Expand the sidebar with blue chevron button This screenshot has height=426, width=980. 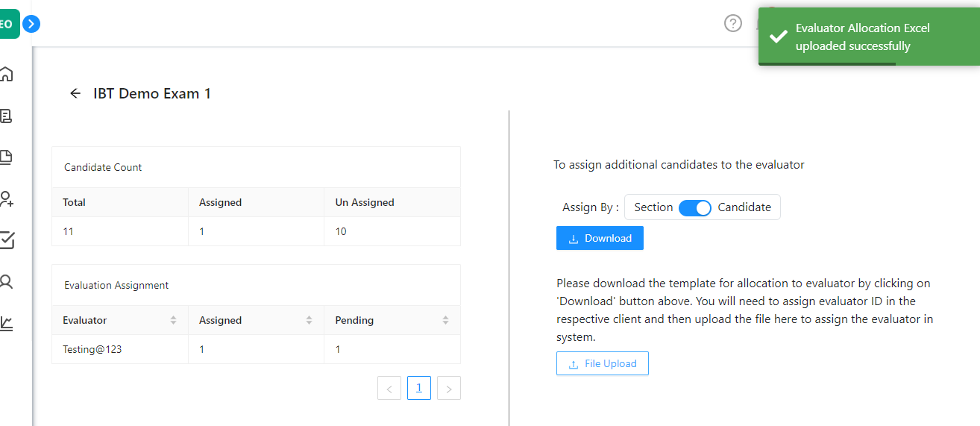click(31, 24)
